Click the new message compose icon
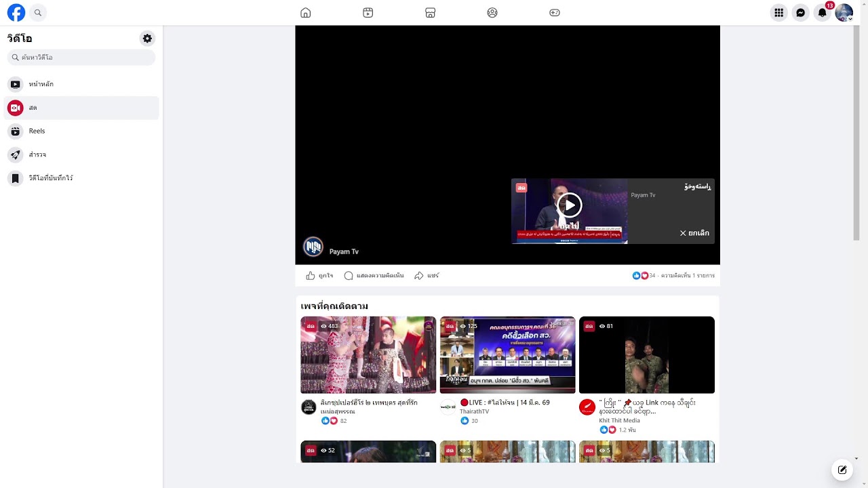Viewport: 868px width, 488px height. 842,470
